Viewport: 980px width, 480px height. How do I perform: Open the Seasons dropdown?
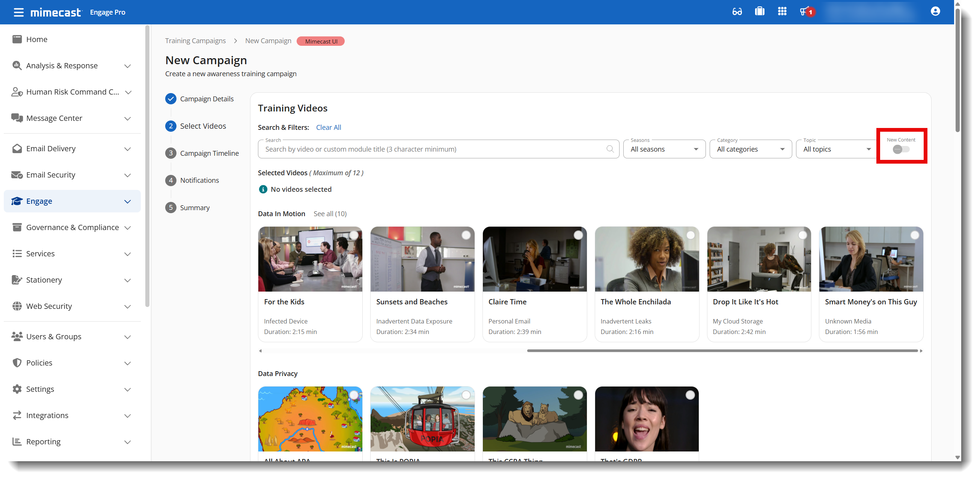pyautogui.click(x=664, y=149)
